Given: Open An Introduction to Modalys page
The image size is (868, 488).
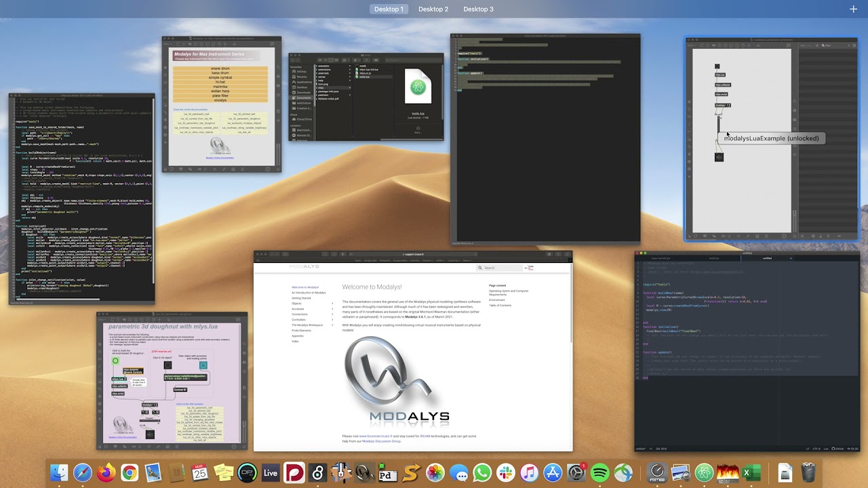Looking at the screenshot, I should (309, 293).
